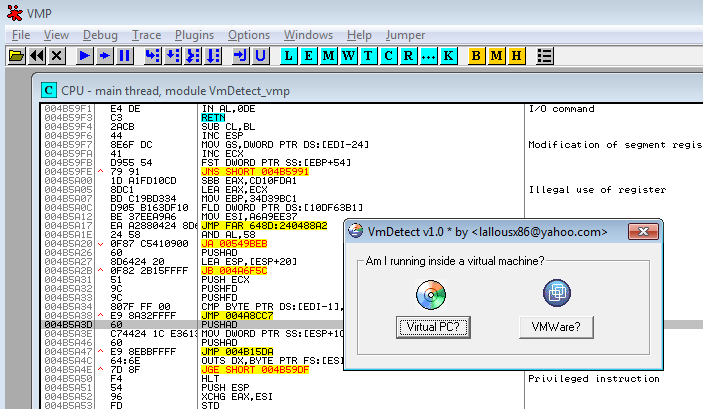This screenshot has height=409, width=703.
Task: Pause execution using the pause icon
Action: coord(125,55)
